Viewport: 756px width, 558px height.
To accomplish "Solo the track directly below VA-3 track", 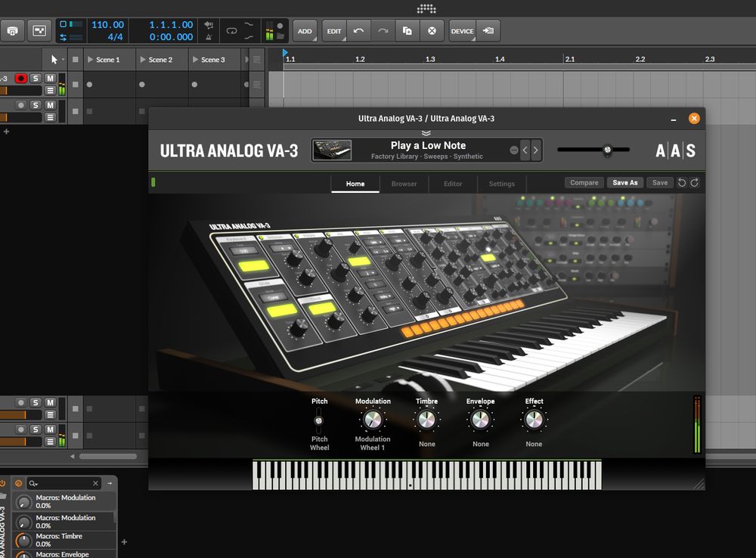I will coord(36,105).
